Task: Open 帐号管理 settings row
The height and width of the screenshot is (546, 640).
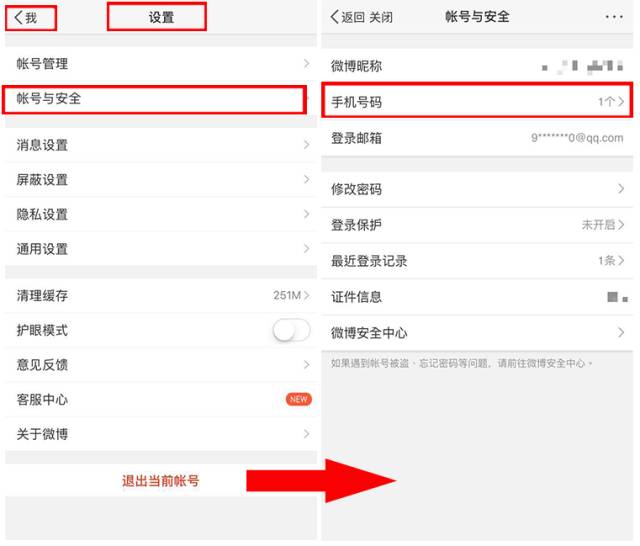Action: [x=161, y=64]
